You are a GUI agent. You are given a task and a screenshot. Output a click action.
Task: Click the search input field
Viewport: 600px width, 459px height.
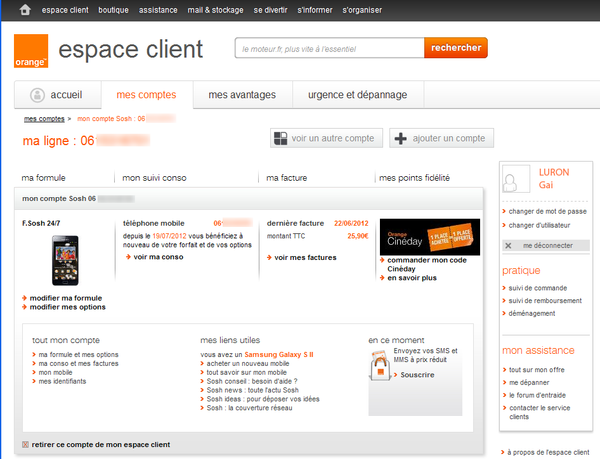click(329, 48)
